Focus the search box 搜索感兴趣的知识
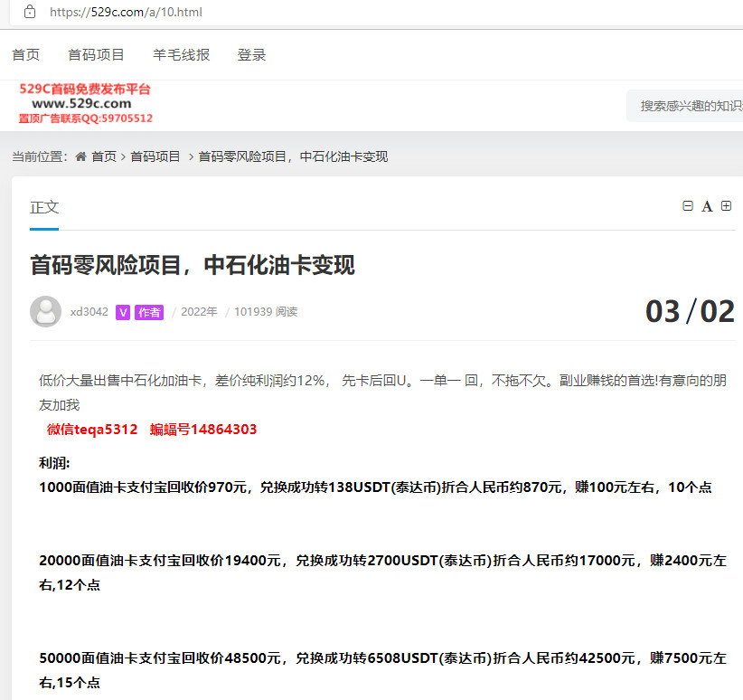 (685, 106)
